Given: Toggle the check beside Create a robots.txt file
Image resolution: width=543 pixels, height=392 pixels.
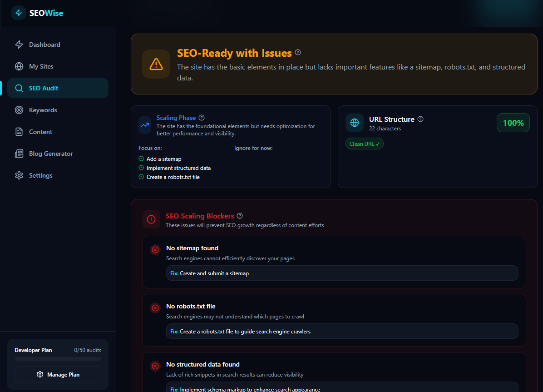Looking at the screenshot, I should 141,177.
